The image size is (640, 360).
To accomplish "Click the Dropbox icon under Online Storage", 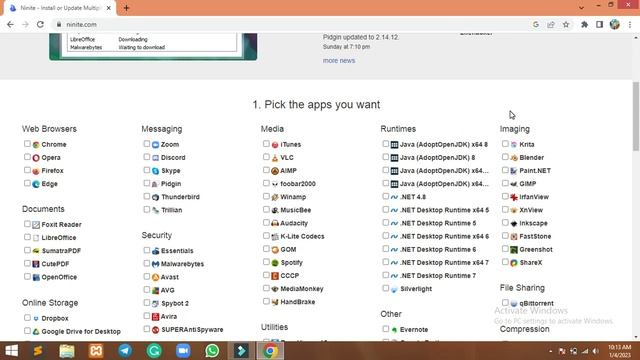I will tap(36, 318).
